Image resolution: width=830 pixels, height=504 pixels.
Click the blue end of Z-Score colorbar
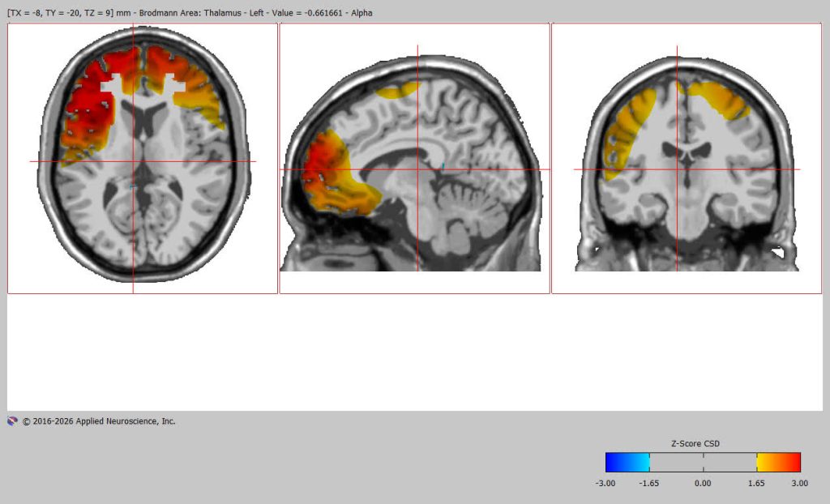(614, 462)
